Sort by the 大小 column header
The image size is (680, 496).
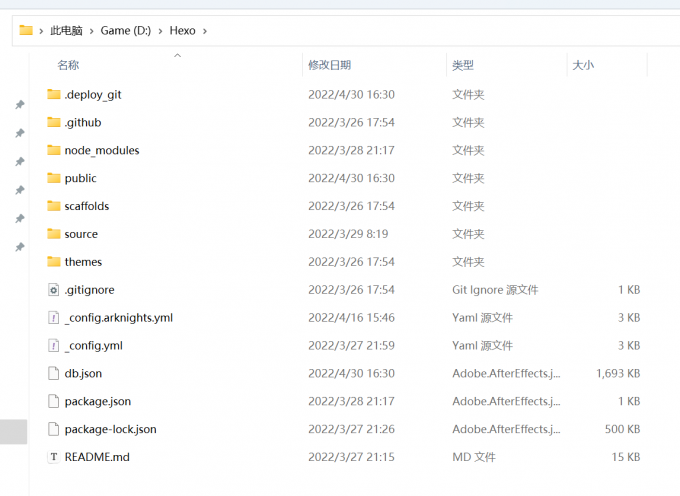582,65
